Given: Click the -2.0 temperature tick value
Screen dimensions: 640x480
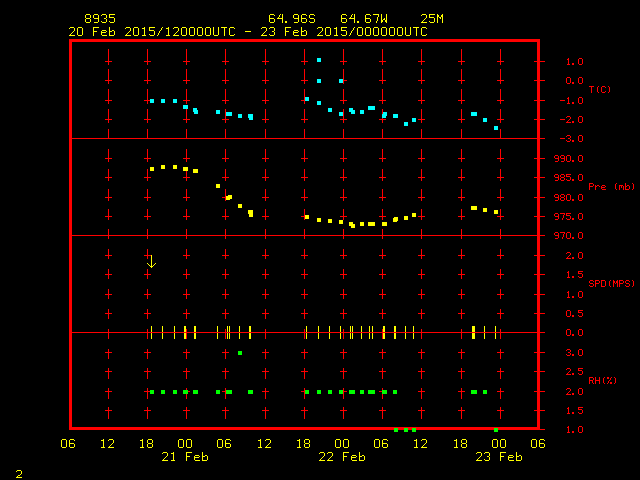Looking at the screenshot, I should click(571, 120).
